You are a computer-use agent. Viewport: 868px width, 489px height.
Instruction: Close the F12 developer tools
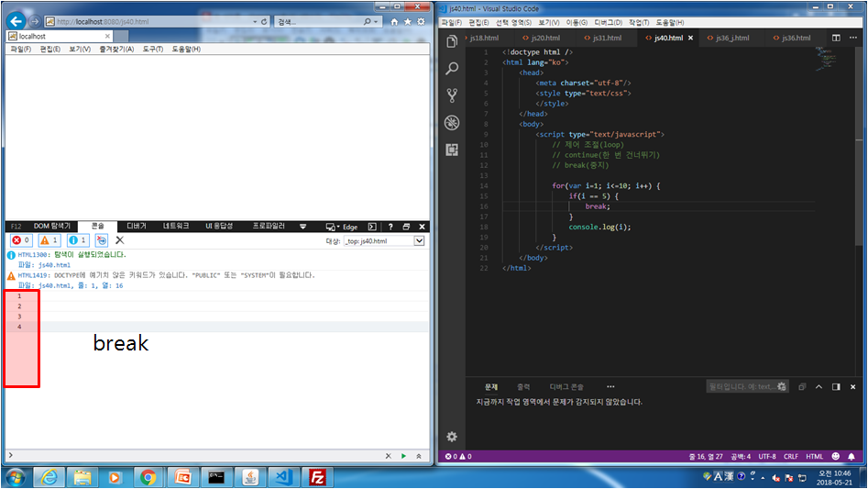422,227
